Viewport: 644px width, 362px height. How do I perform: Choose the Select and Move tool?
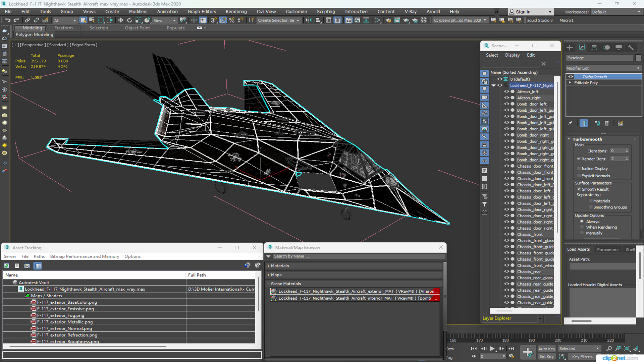121,20
